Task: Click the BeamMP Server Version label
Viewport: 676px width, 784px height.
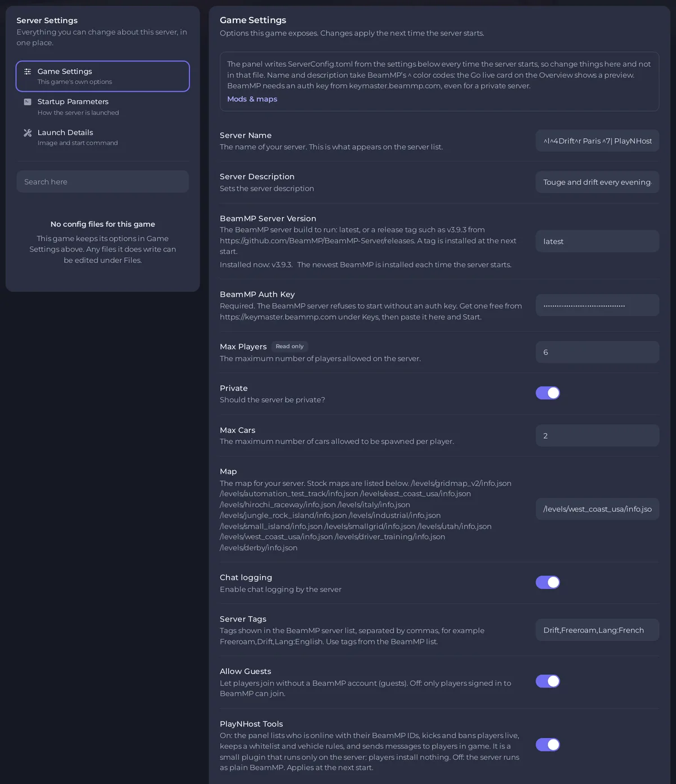Action: pos(268,219)
